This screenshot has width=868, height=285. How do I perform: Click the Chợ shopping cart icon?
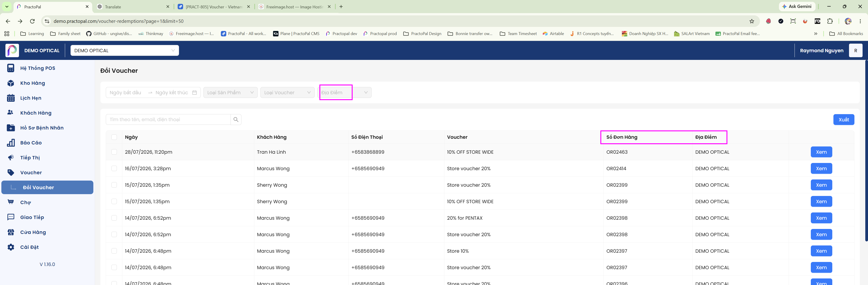(x=11, y=202)
